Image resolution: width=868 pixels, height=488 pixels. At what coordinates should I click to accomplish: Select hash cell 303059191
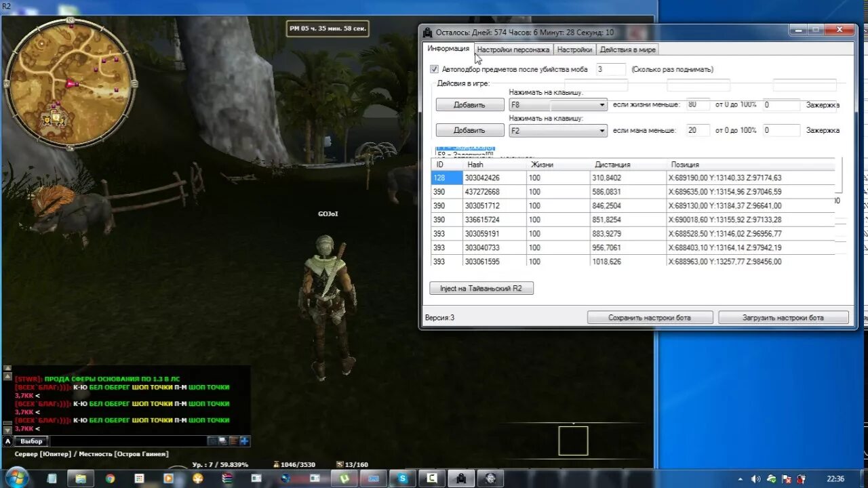(x=494, y=233)
